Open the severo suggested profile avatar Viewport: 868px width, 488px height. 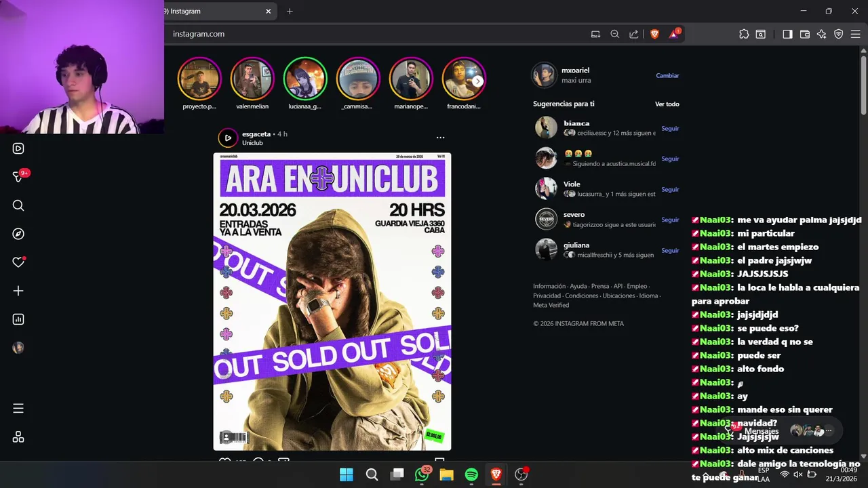point(546,219)
